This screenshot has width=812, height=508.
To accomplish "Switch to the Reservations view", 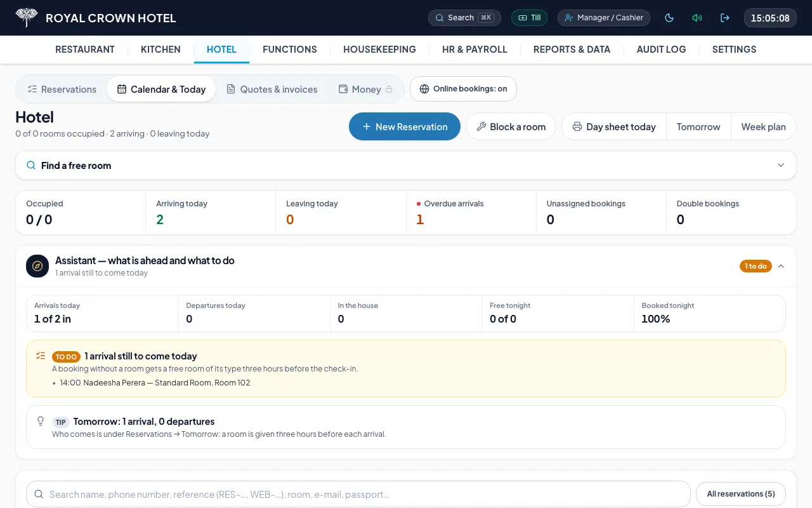I will pyautogui.click(x=62, y=90).
